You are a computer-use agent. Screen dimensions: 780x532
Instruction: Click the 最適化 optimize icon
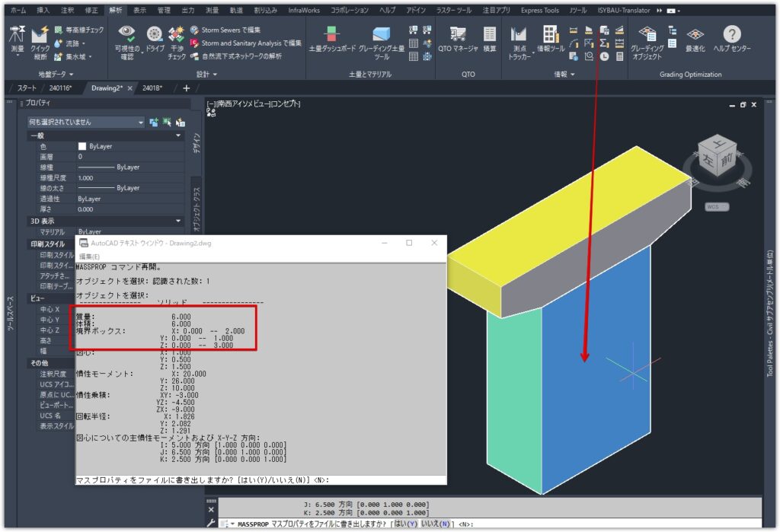[695, 33]
